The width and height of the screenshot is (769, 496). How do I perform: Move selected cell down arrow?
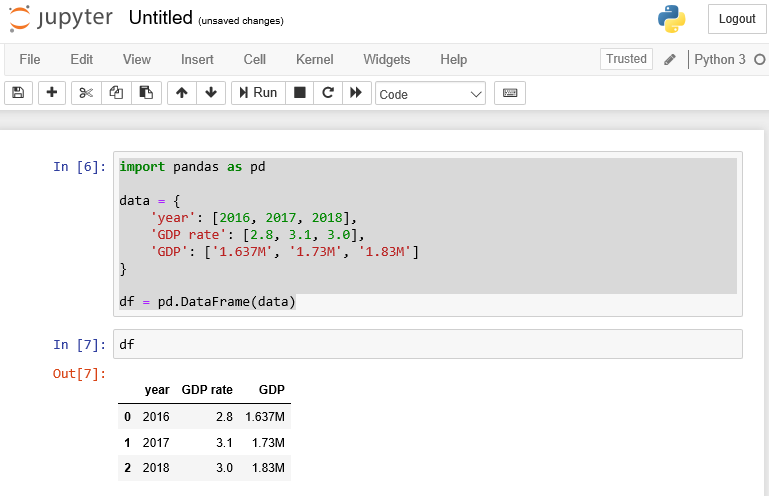[211, 93]
